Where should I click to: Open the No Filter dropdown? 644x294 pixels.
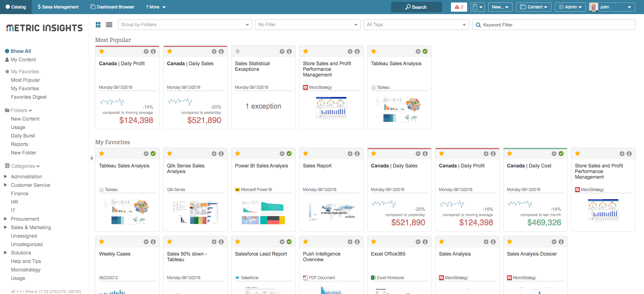pyautogui.click(x=308, y=25)
